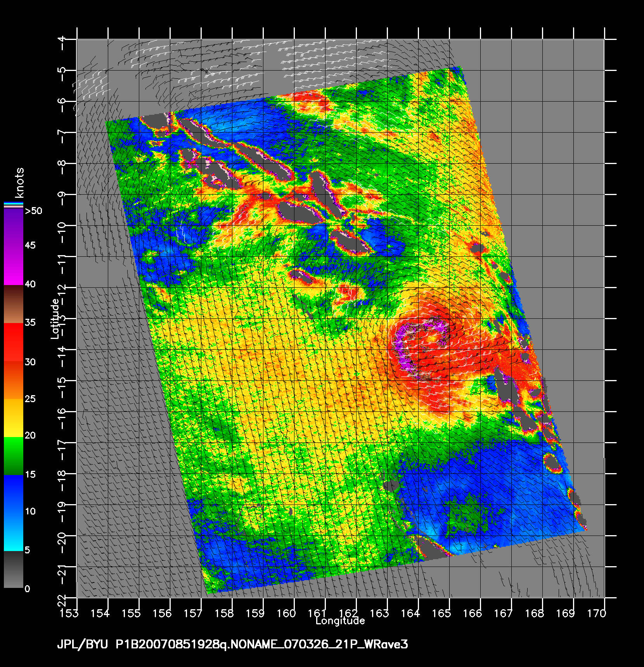The width and height of the screenshot is (644, 667).
Task: Click the '169' longitude tick label
Action: click(x=566, y=613)
